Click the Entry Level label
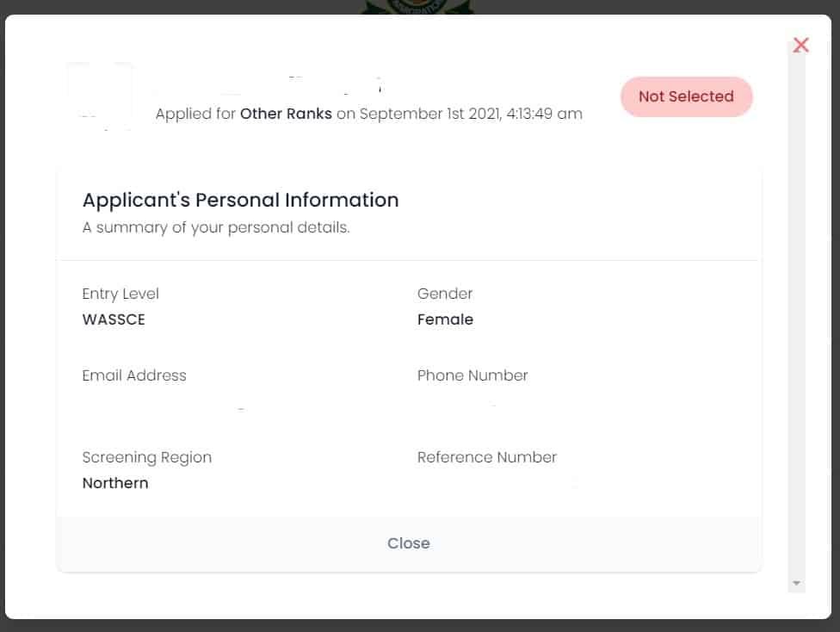The height and width of the screenshot is (632, 840). [x=120, y=294]
